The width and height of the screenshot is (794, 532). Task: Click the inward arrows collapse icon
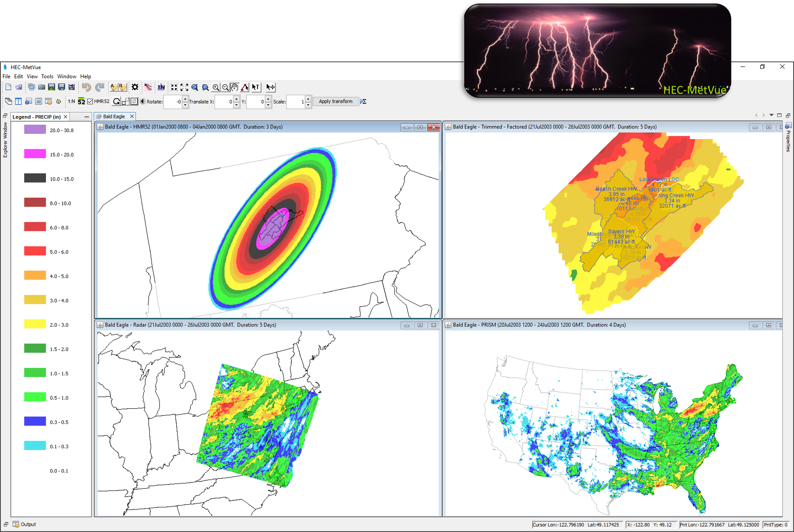(x=174, y=87)
